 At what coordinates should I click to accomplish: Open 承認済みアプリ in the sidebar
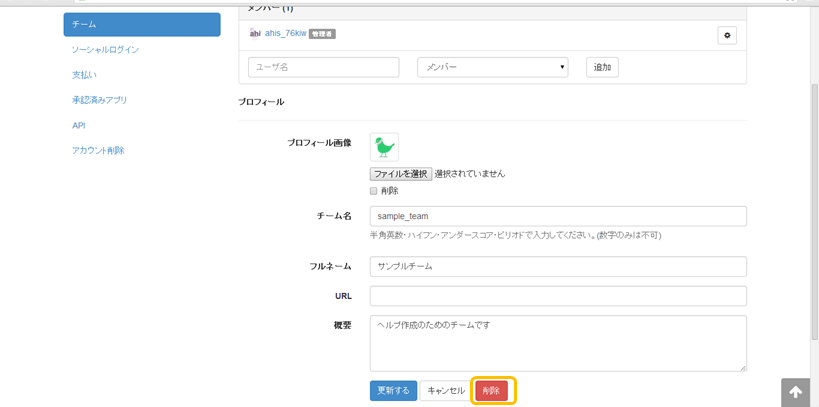[99, 100]
